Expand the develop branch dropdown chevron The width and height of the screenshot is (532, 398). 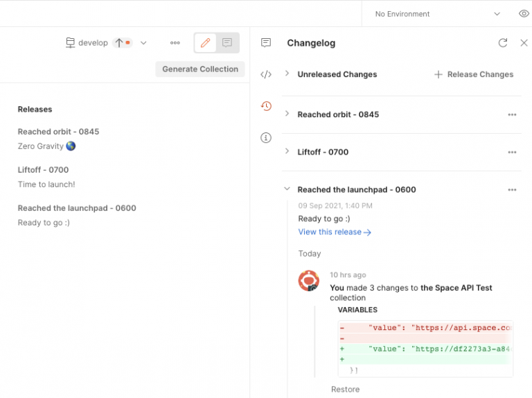click(x=143, y=43)
